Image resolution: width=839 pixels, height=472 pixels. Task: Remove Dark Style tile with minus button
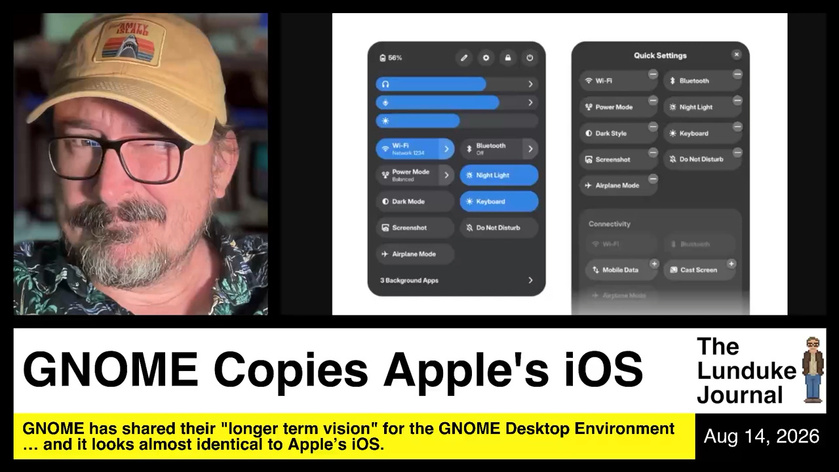tap(653, 127)
